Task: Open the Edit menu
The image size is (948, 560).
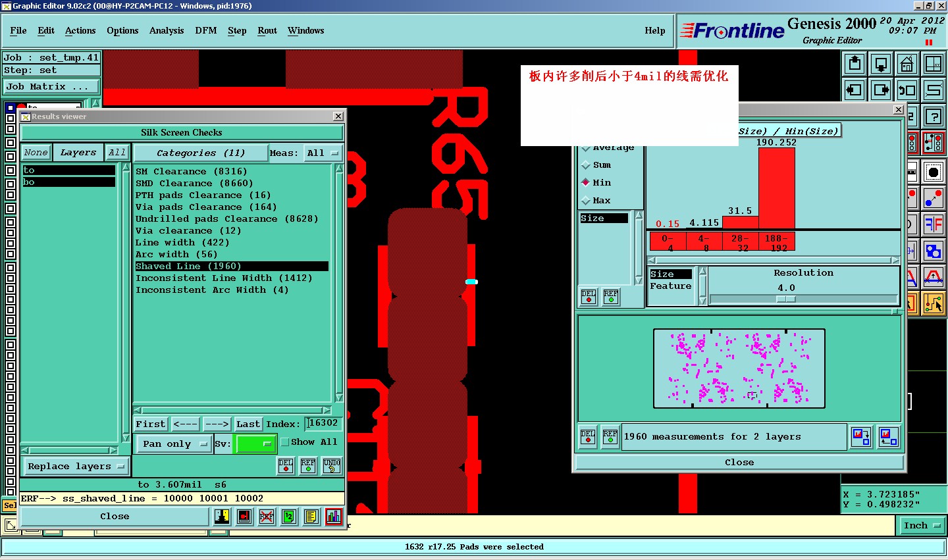Action: [46, 30]
